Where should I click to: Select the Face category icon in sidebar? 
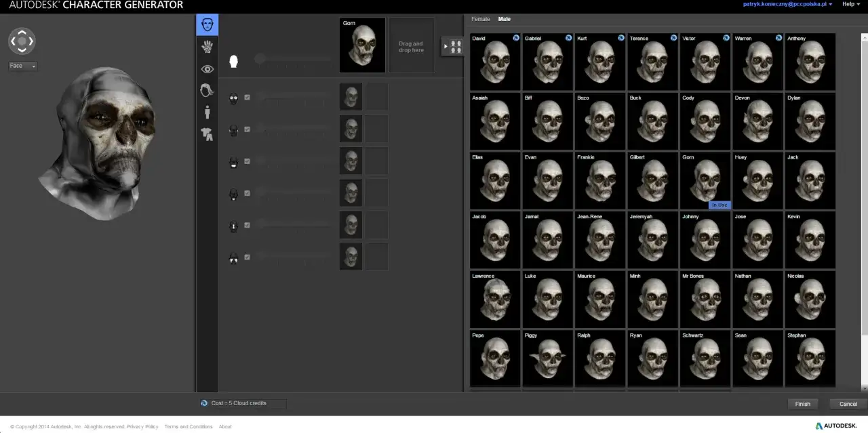pos(208,25)
